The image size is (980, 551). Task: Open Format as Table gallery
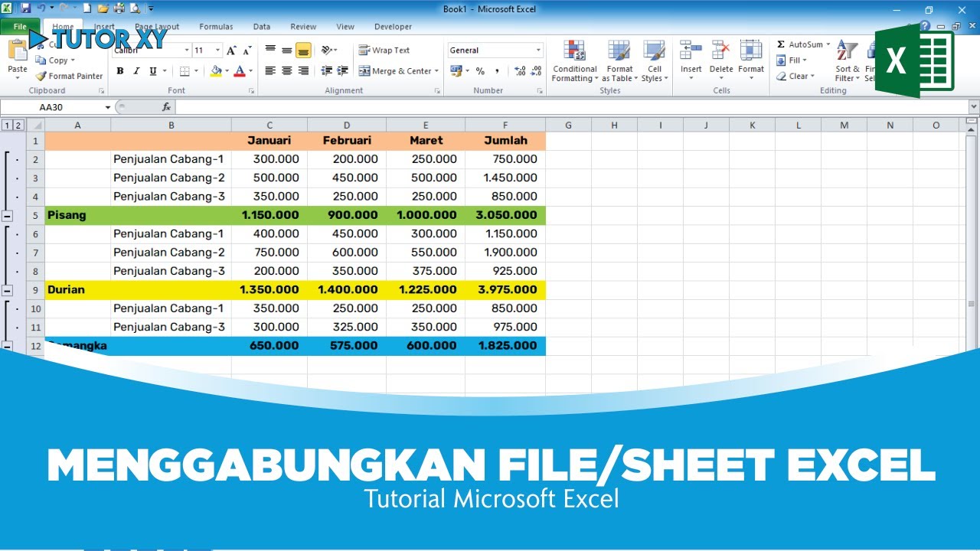(x=618, y=61)
